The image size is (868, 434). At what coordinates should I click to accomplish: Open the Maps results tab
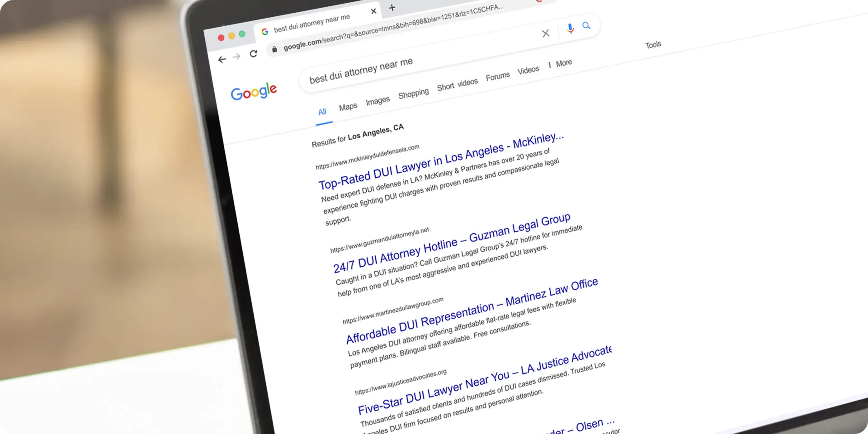348,106
